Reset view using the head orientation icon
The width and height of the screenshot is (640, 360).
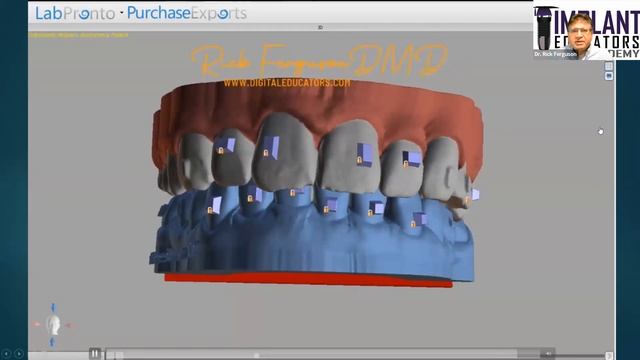pos(53,325)
